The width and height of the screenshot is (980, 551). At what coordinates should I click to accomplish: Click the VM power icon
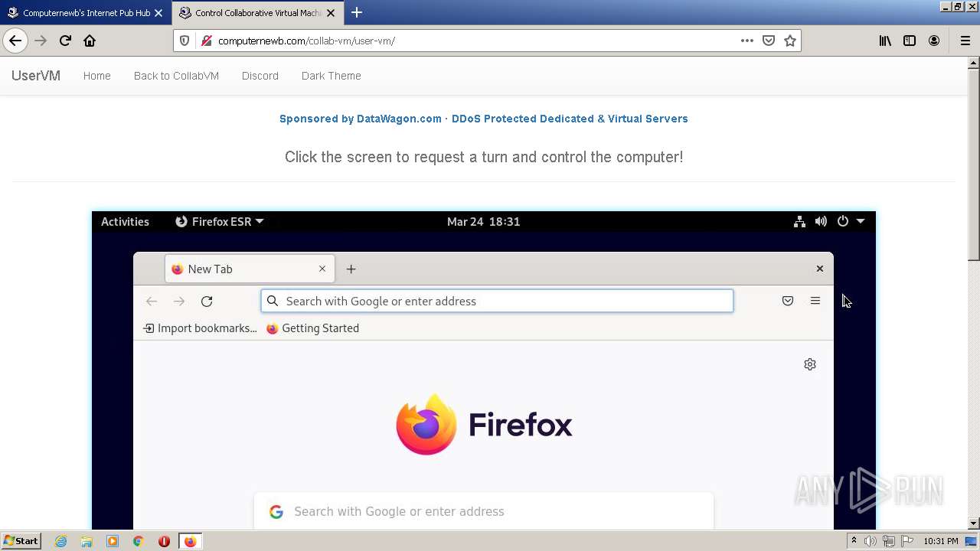[x=843, y=221]
